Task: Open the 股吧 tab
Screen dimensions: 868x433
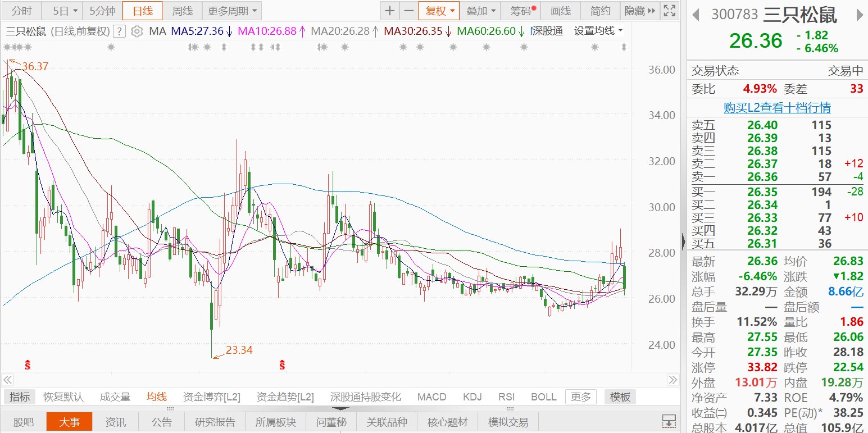Action: (23, 422)
